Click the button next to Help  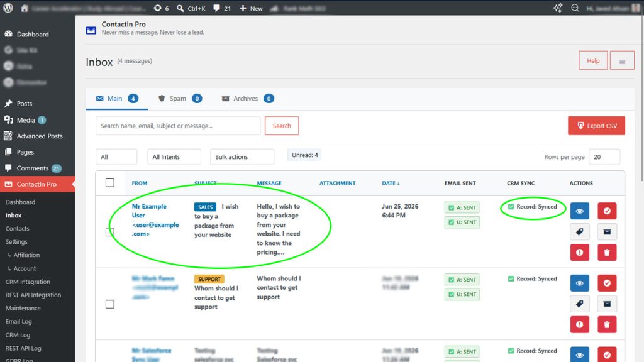click(x=622, y=61)
